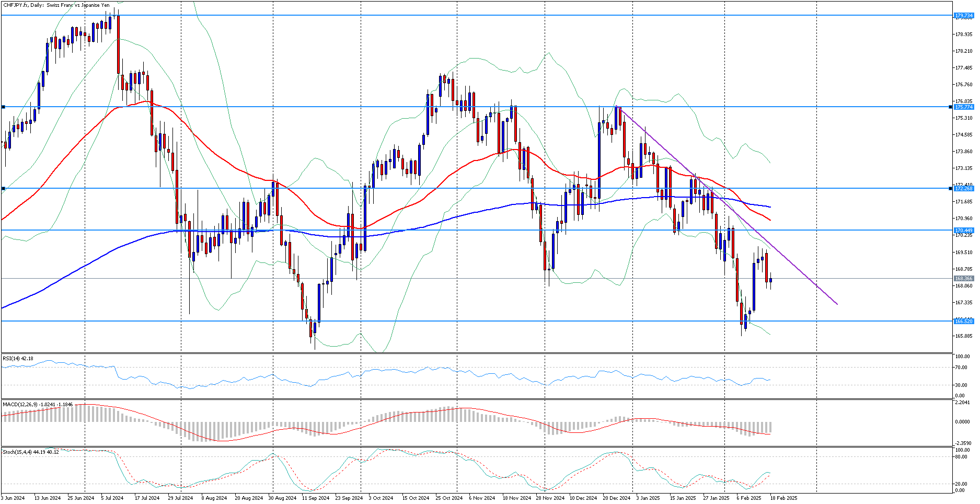
Task: Click the 18 Nov 2024 date label
Action: 517,498
